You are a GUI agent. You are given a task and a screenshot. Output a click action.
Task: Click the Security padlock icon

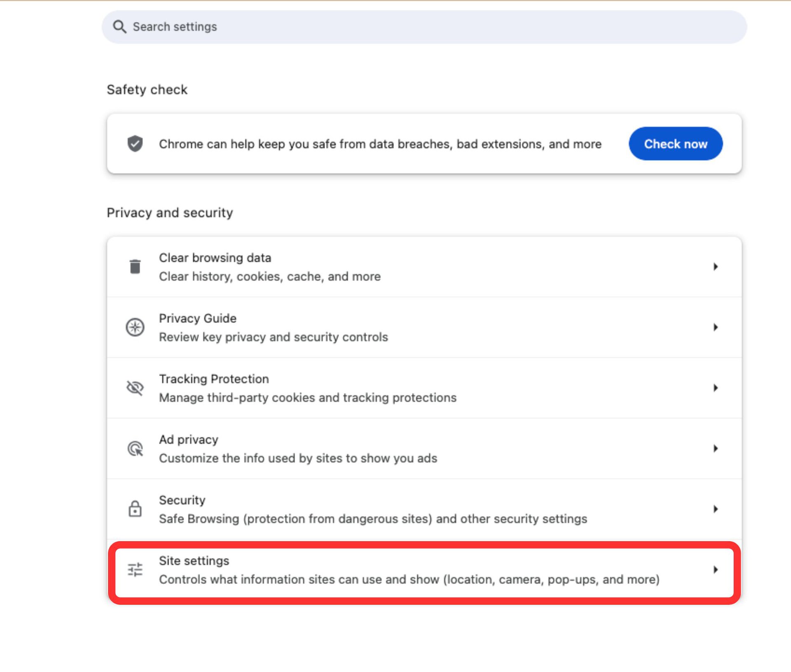click(x=135, y=509)
